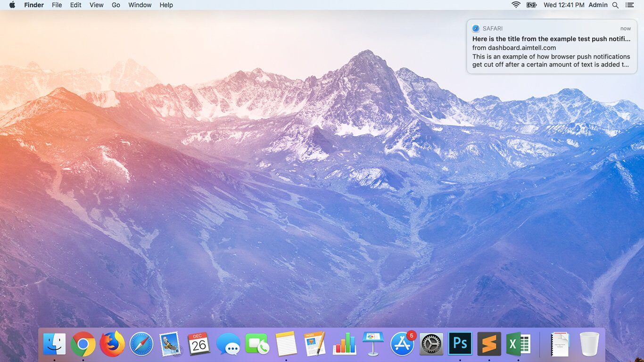
Task: Launch Photoshop from the dock
Action: [x=460, y=344]
